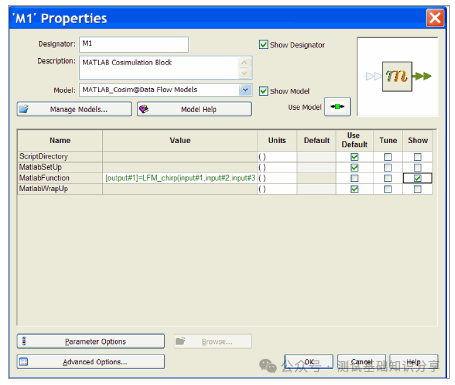455x385 pixels.
Task: Enable Tune for MatlabSetUp
Action: tap(388, 167)
